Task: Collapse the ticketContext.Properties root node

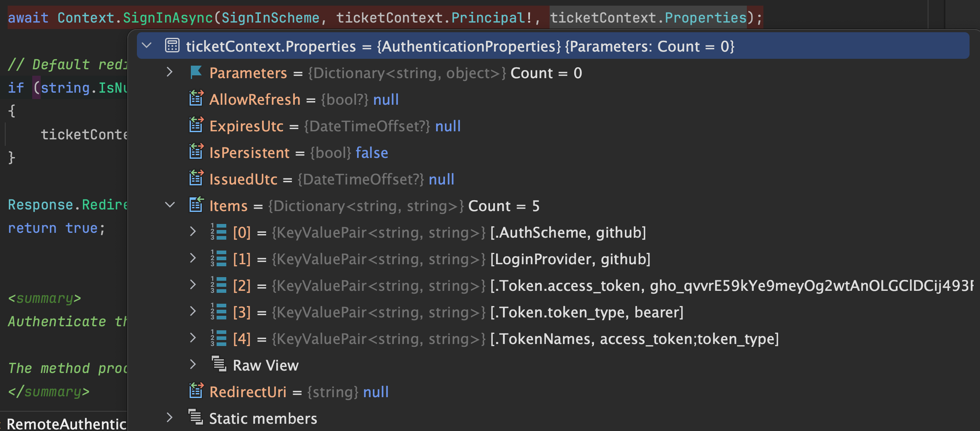Action: [147, 46]
